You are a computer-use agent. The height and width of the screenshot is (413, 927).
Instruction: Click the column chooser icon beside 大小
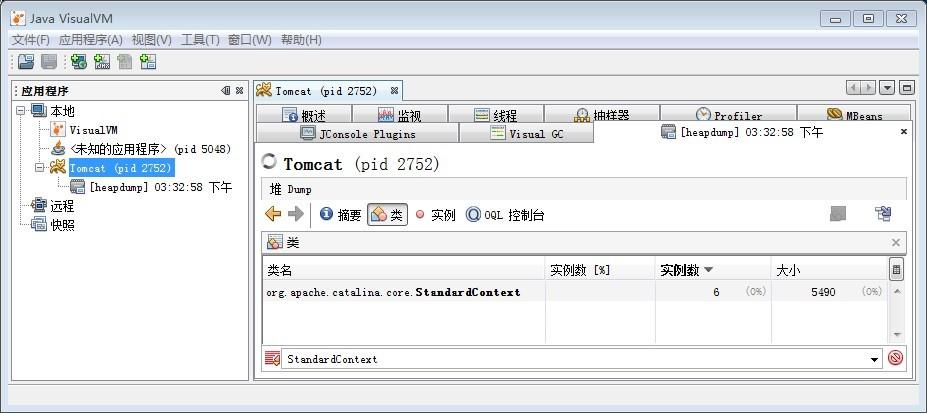896,270
